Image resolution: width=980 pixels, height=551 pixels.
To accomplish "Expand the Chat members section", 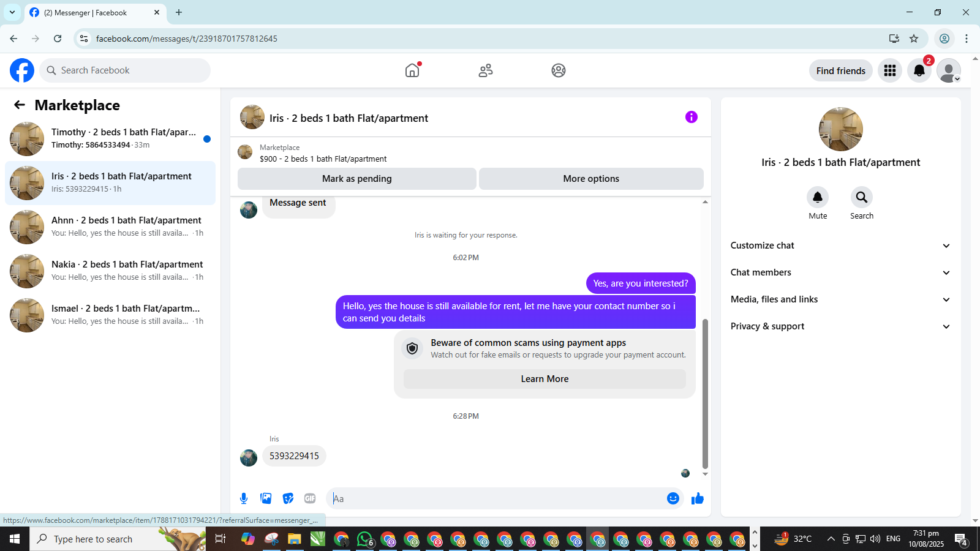I will (840, 272).
